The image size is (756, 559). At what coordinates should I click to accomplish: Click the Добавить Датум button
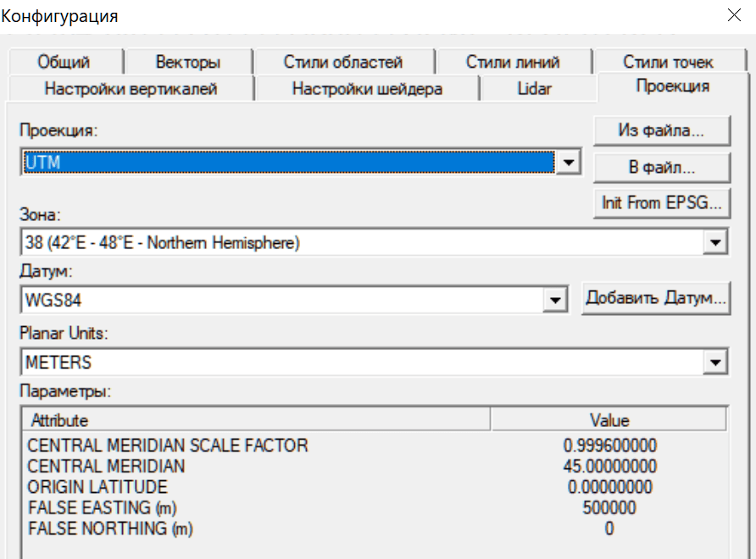pyautogui.click(x=656, y=299)
